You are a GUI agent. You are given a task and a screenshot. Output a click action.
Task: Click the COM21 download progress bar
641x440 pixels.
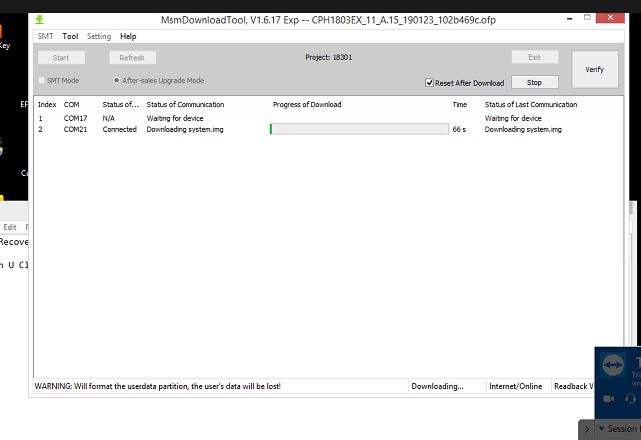pos(359,129)
